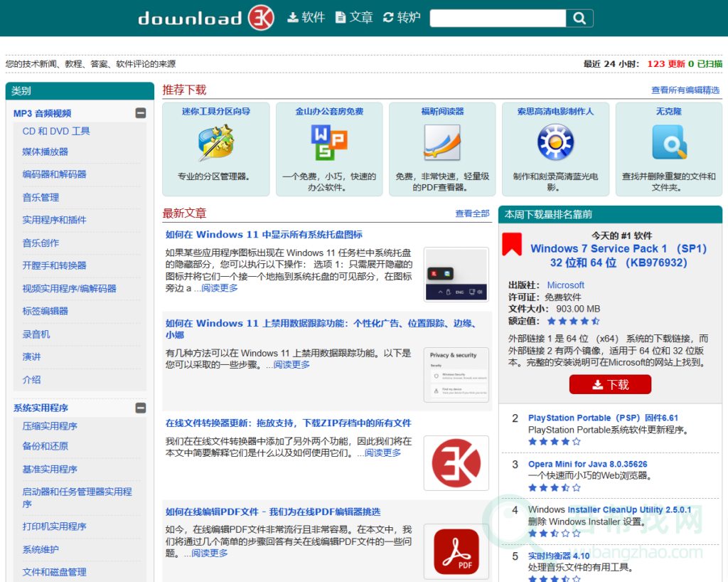The width and height of the screenshot is (728, 582).
Task: Click the red bookmark ribbon icon
Action: click(512, 244)
